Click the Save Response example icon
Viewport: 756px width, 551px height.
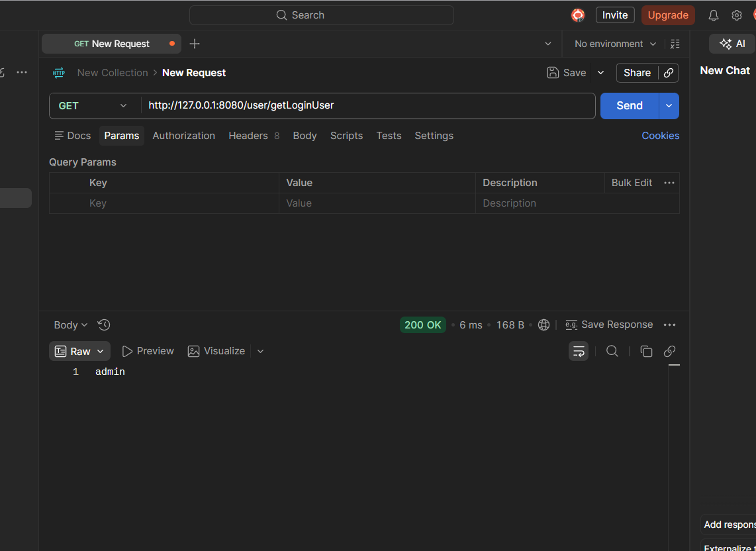coord(571,325)
